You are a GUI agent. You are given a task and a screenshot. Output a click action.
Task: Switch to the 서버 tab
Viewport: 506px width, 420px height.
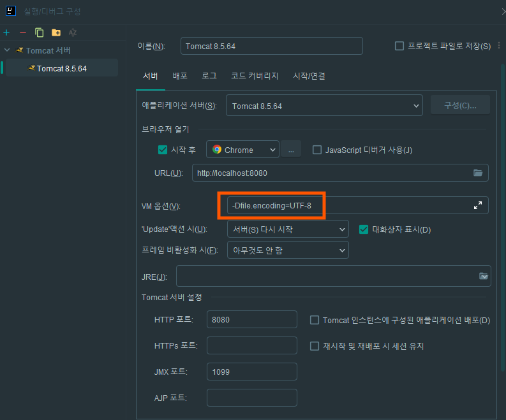151,76
